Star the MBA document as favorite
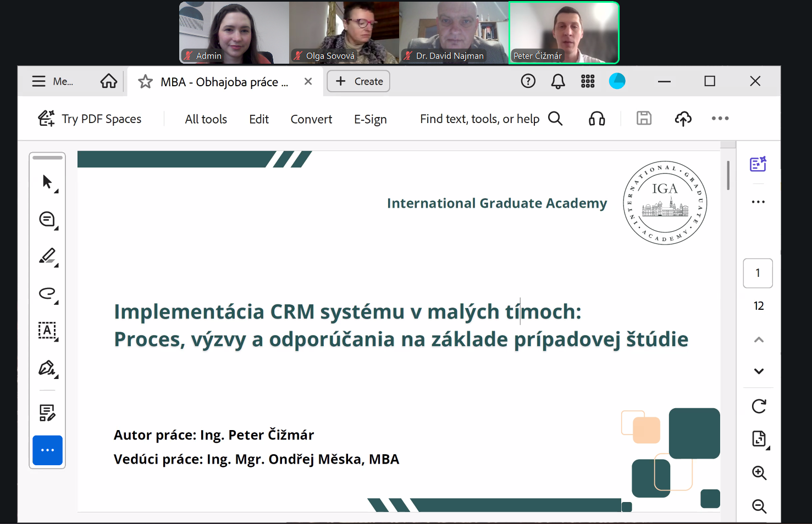The width and height of the screenshot is (812, 524). [145, 82]
